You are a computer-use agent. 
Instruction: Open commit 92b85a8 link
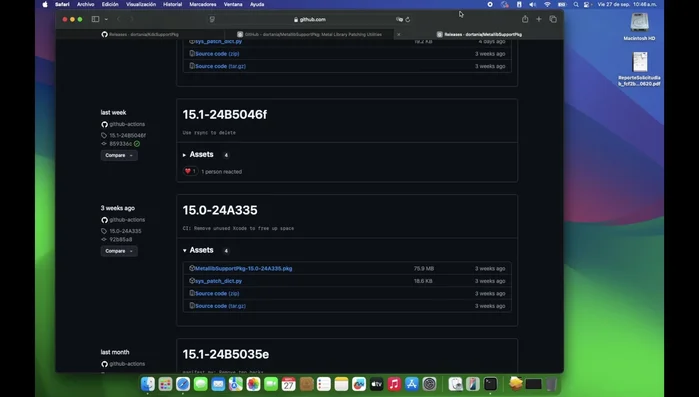[120, 239]
